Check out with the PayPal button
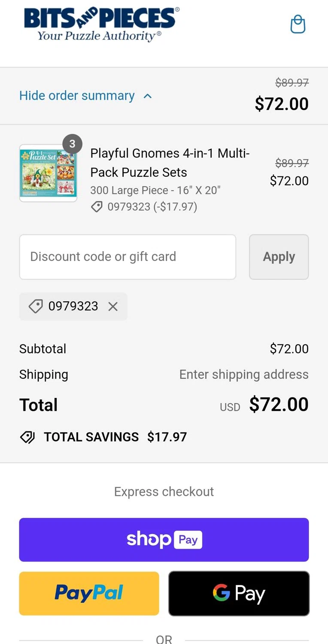This screenshot has width=328, height=644. pyautogui.click(x=89, y=593)
